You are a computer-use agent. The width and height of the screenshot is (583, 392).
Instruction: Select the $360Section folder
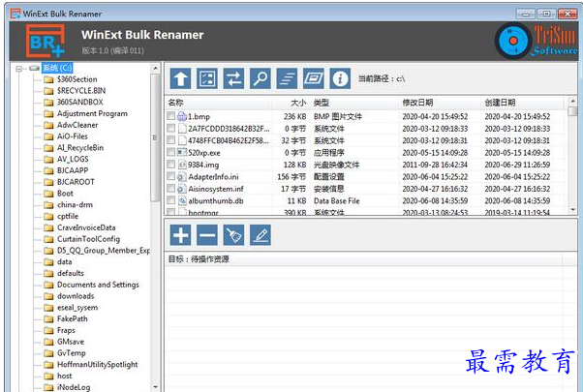coord(77,79)
